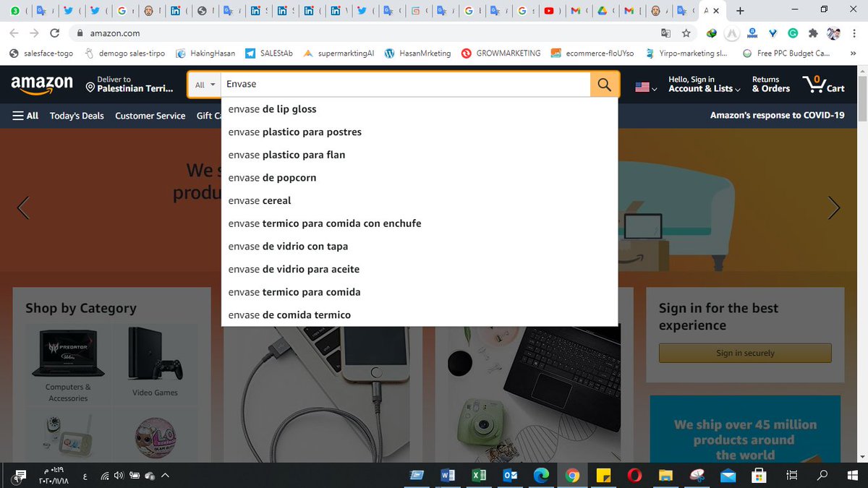Open Customer Service link
The width and height of the screenshot is (868, 488).
(150, 116)
